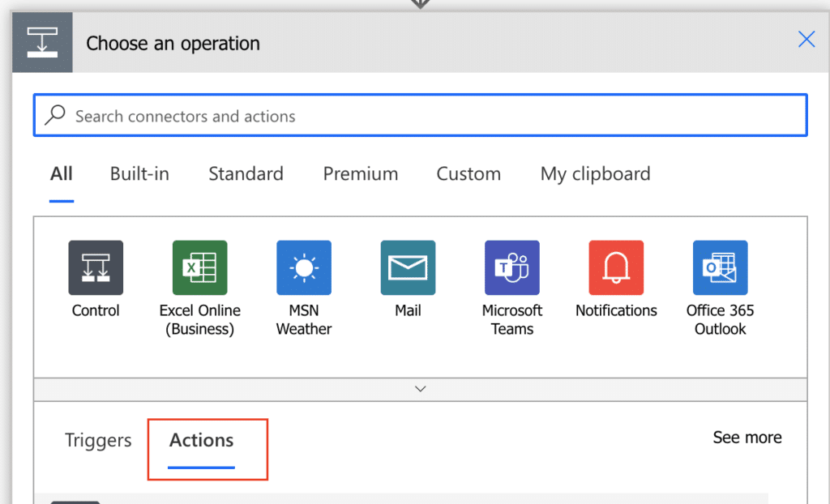Select the Triggers filter
This screenshot has height=504, width=830.
pos(97,440)
